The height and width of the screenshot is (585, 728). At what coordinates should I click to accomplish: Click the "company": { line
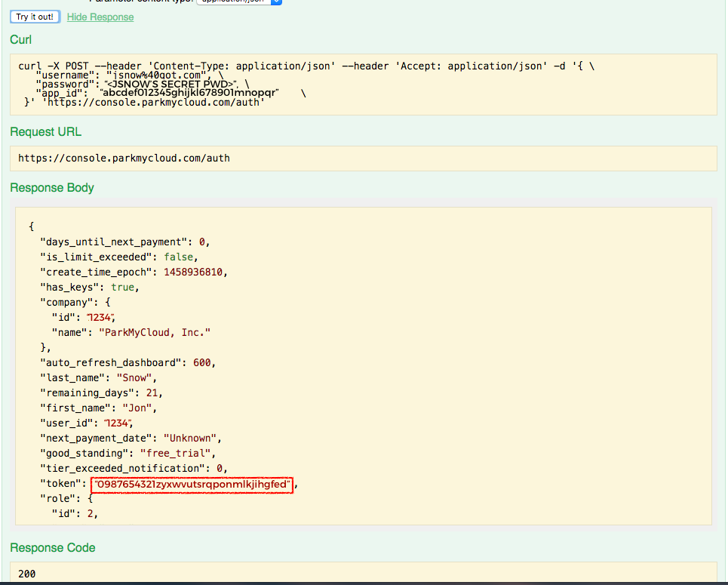pyautogui.click(x=75, y=303)
